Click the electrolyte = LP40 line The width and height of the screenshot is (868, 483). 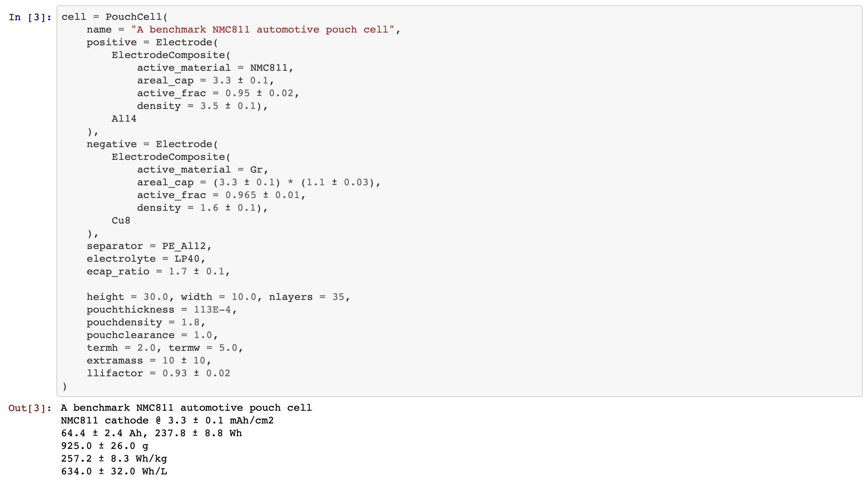coord(146,259)
